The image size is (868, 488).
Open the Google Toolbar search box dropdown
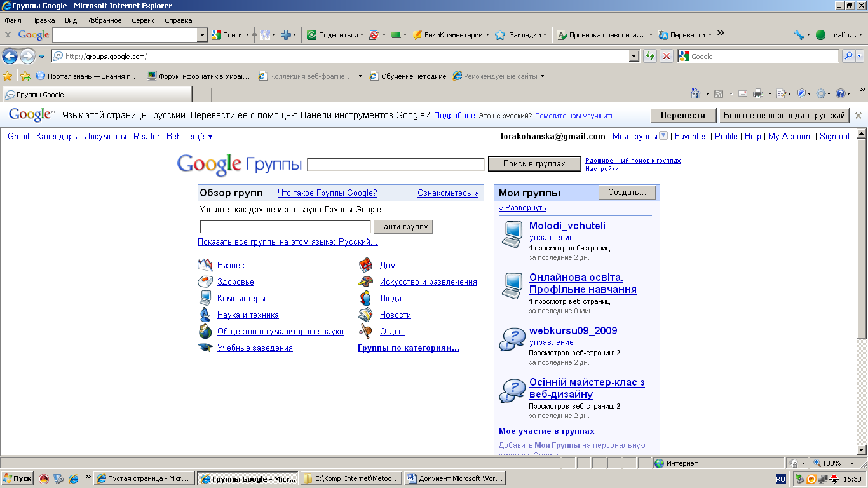tap(203, 35)
